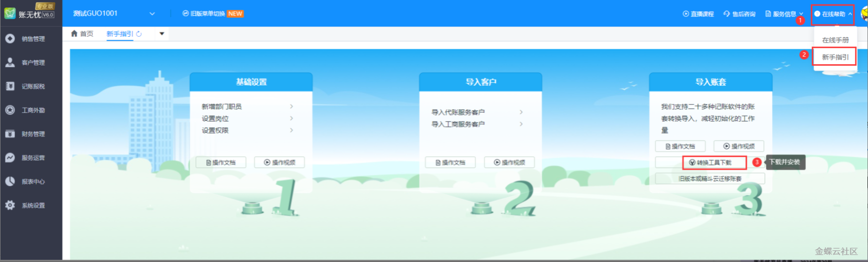This screenshot has height=262, width=868.
Task: Click the 转换工具下载 button
Action: tap(714, 163)
